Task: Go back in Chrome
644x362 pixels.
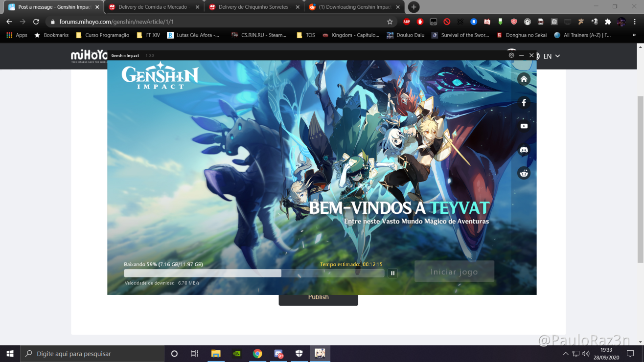Action: (9, 22)
